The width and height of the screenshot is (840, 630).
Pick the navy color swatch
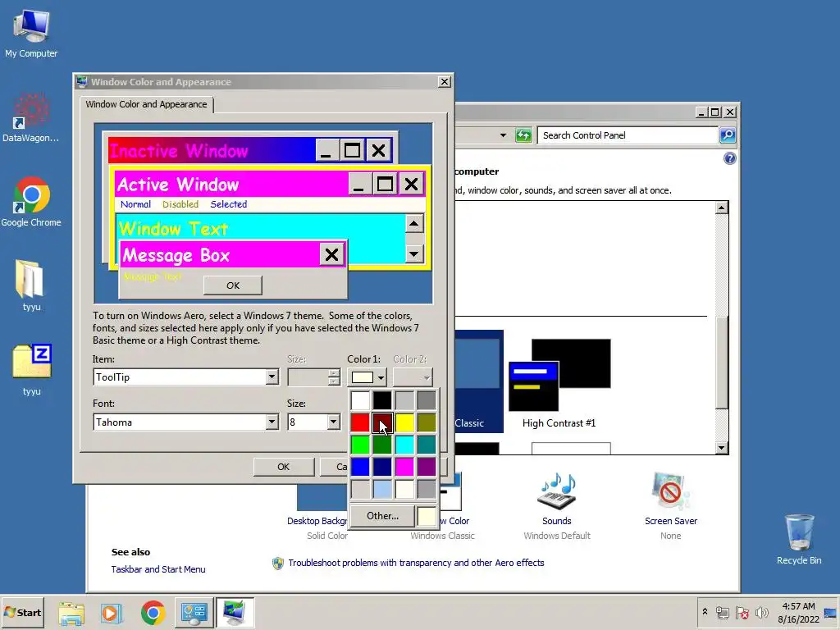coord(382,467)
